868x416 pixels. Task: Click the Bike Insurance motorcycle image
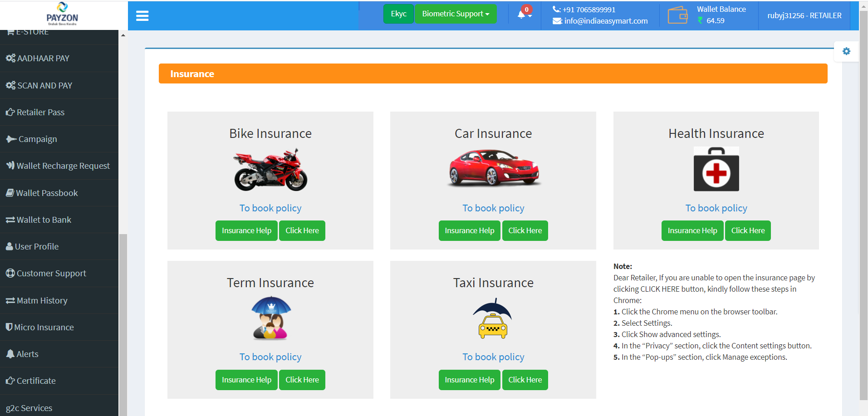270,170
